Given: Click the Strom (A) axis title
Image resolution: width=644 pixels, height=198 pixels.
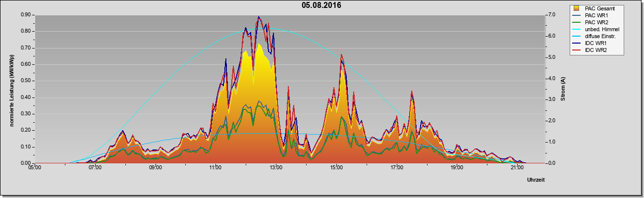Looking at the screenshot, I should 563,89.
